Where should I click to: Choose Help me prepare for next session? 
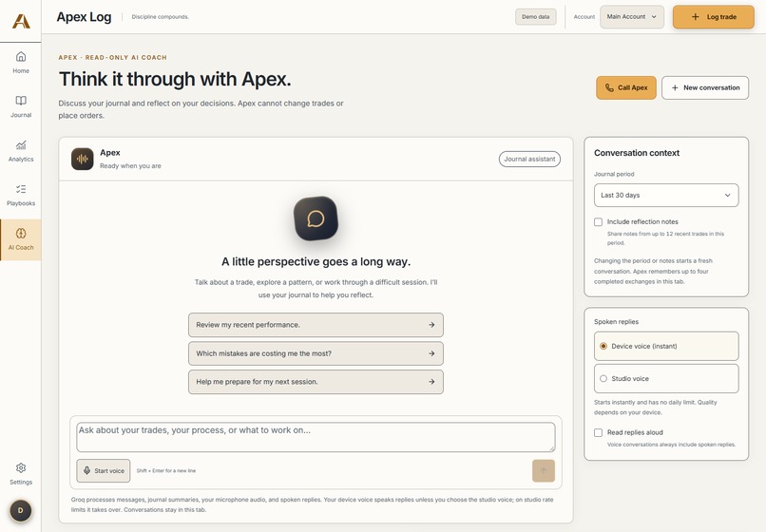click(x=316, y=382)
